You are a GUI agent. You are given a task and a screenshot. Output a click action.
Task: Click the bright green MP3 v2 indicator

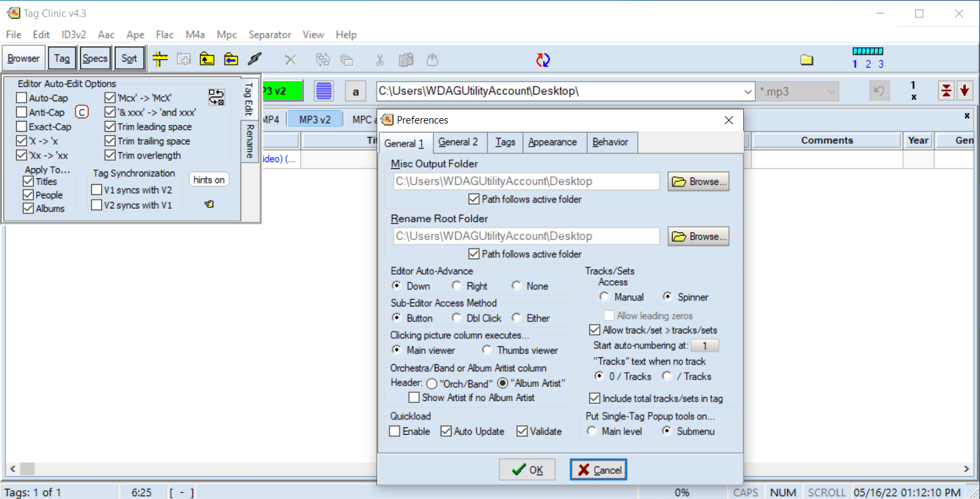(x=282, y=90)
